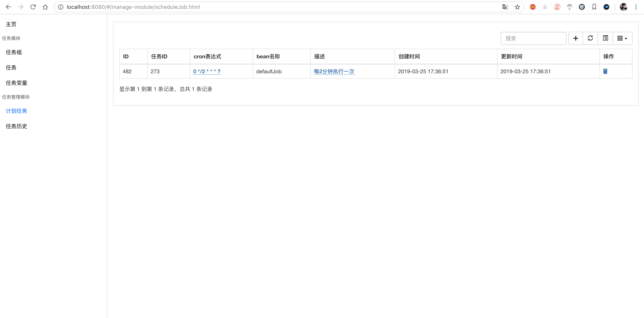Click the browser back arrow
Image resolution: width=644 pixels, height=318 pixels.
pyautogui.click(x=8, y=7)
